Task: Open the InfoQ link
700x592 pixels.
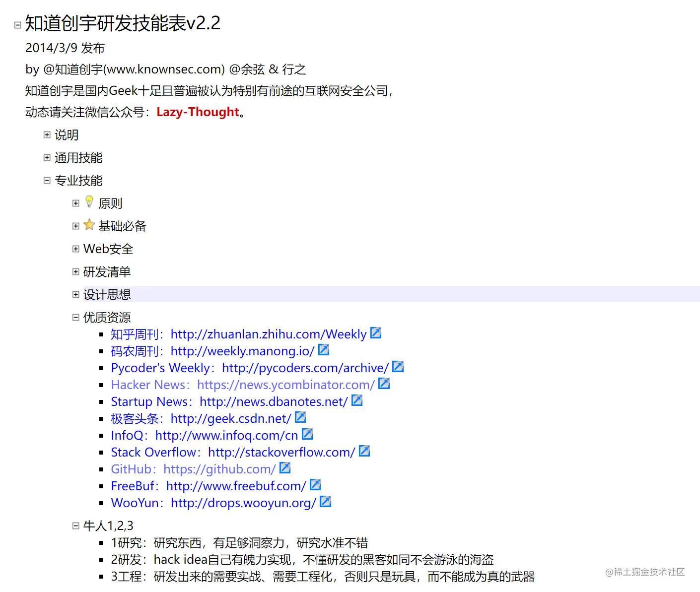Action: (x=205, y=436)
